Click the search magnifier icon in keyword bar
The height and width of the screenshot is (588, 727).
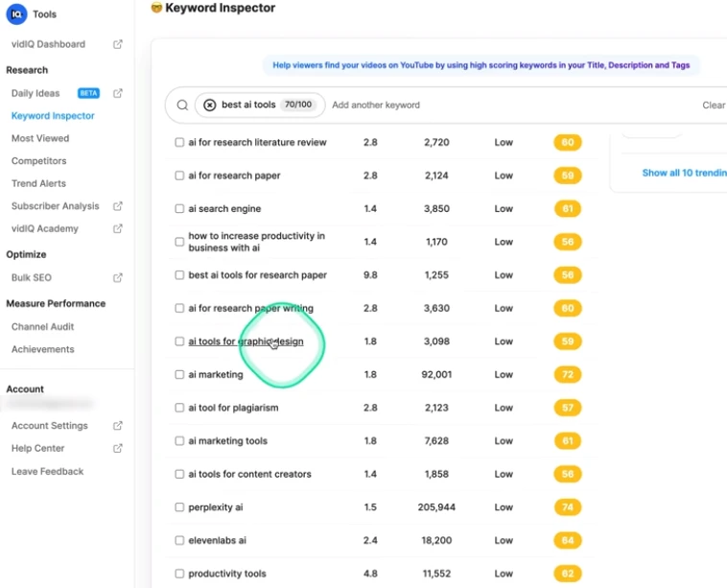click(182, 106)
